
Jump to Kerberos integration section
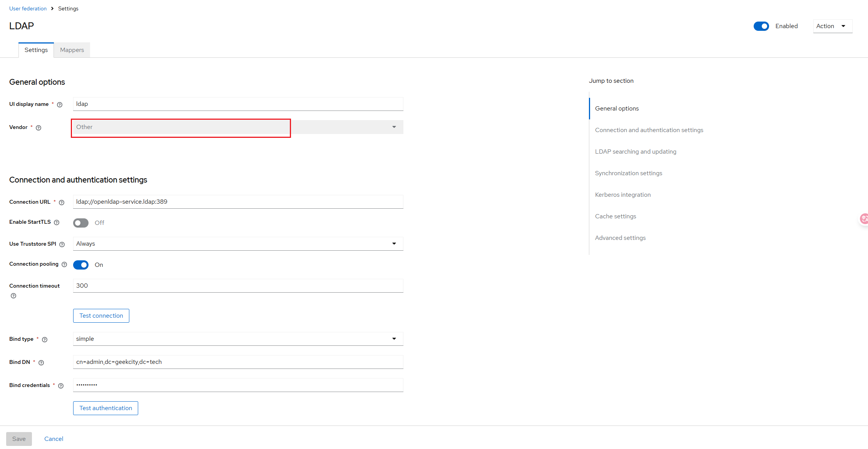pyautogui.click(x=623, y=195)
